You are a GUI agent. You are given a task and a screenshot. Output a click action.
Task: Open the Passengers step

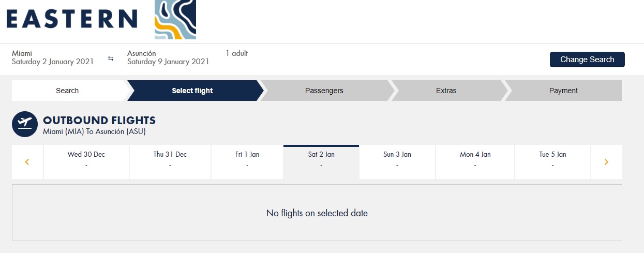tap(324, 91)
